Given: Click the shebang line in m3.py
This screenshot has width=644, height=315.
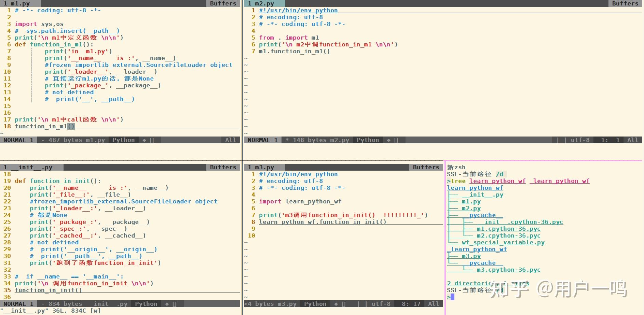Looking at the screenshot, I should 298,174.
